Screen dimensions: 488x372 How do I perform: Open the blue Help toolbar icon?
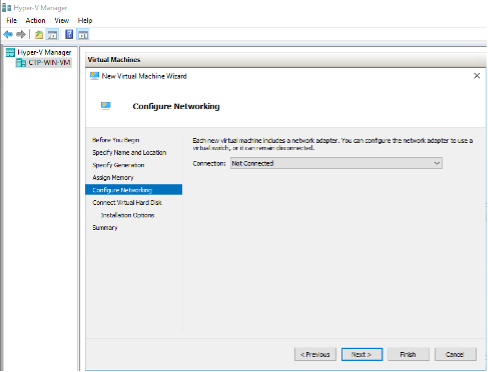click(x=69, y=34)
